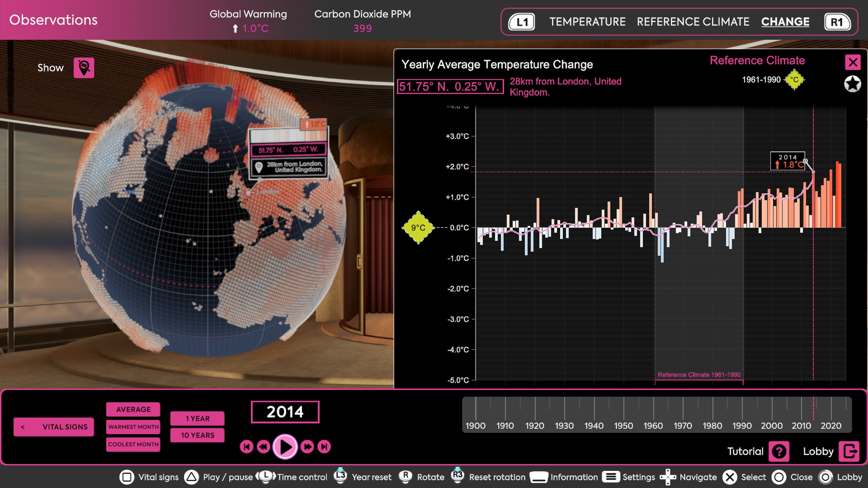Click the rewind playback icon
Screen dimensions: 868x488
(264, 447)
